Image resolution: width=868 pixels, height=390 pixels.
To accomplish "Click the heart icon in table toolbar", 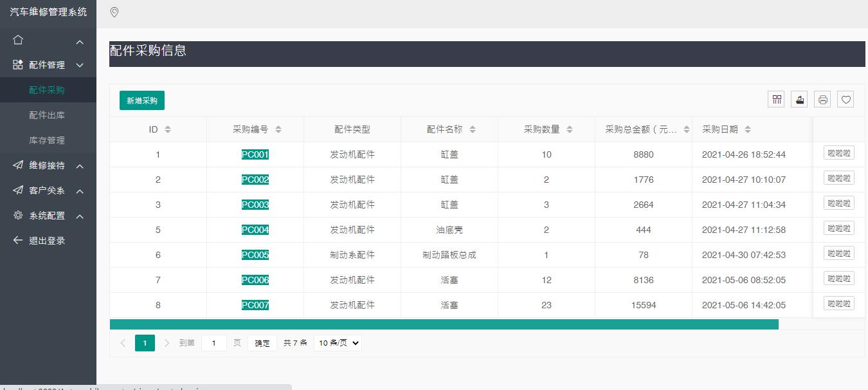I will tap(845, 99).
